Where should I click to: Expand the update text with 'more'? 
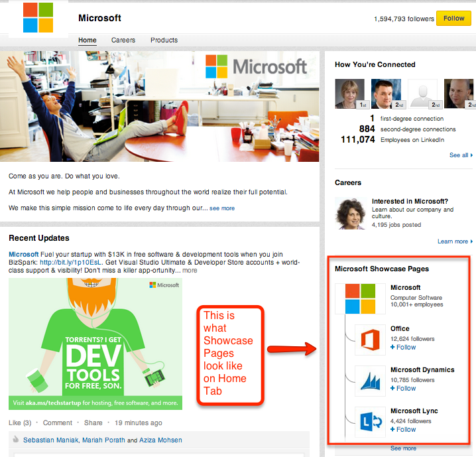[x=190, y=270]
